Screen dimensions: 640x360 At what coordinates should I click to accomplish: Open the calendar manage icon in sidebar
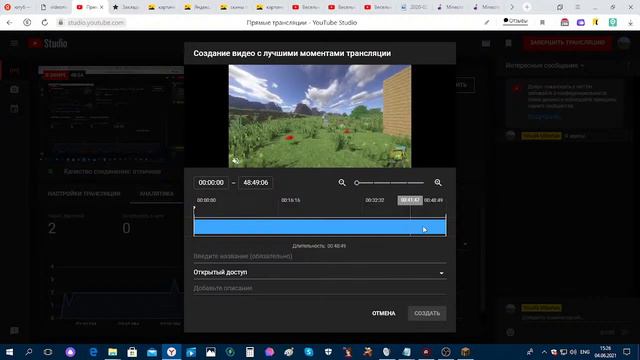tap(14, 109)
